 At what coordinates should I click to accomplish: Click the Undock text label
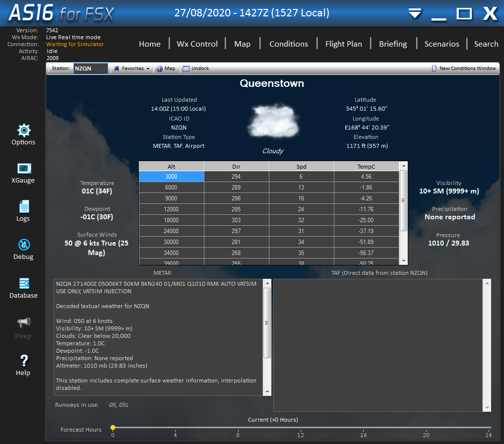(200, 68)
